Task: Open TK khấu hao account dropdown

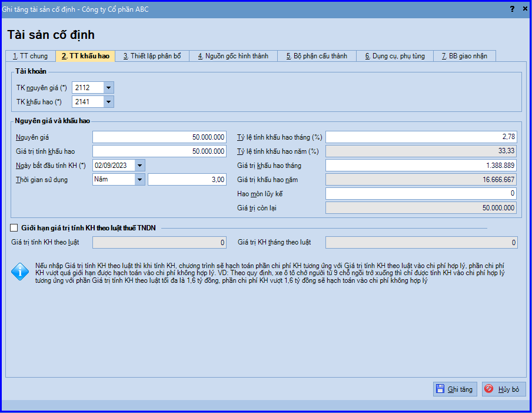Action: (108, 101)
